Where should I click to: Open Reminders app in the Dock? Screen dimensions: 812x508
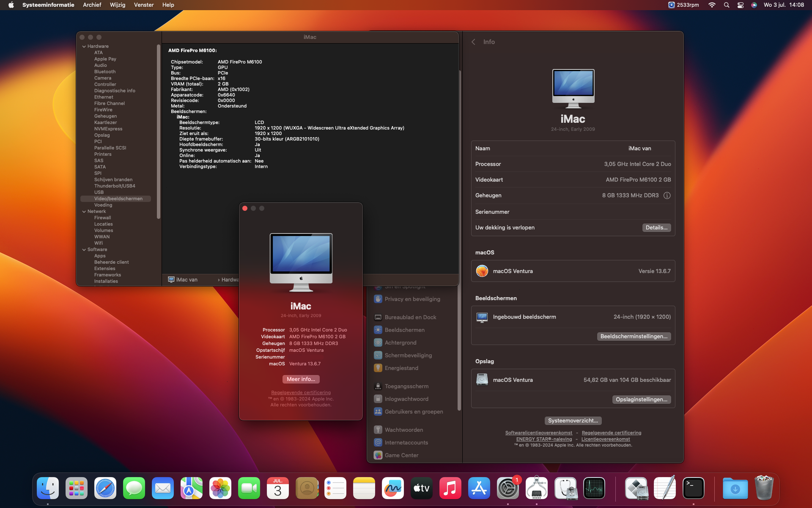335,488
